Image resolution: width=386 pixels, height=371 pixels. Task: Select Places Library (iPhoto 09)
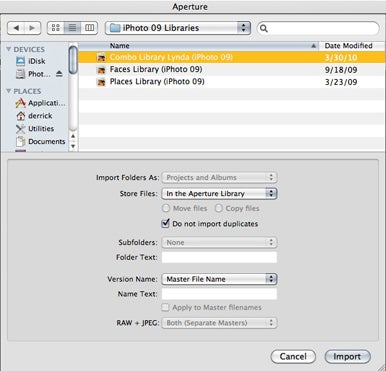[x=232, y=82]
